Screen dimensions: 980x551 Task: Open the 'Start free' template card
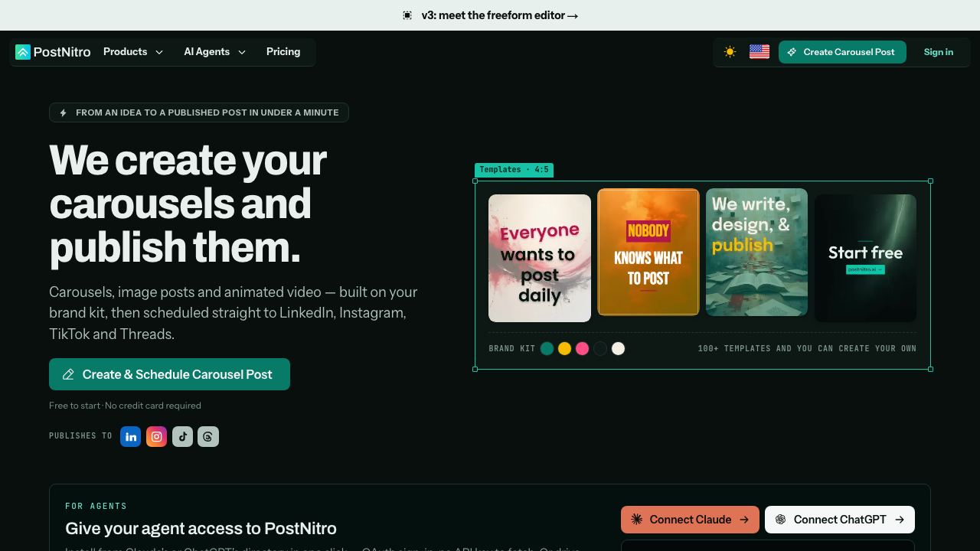(x=865, y=258)
